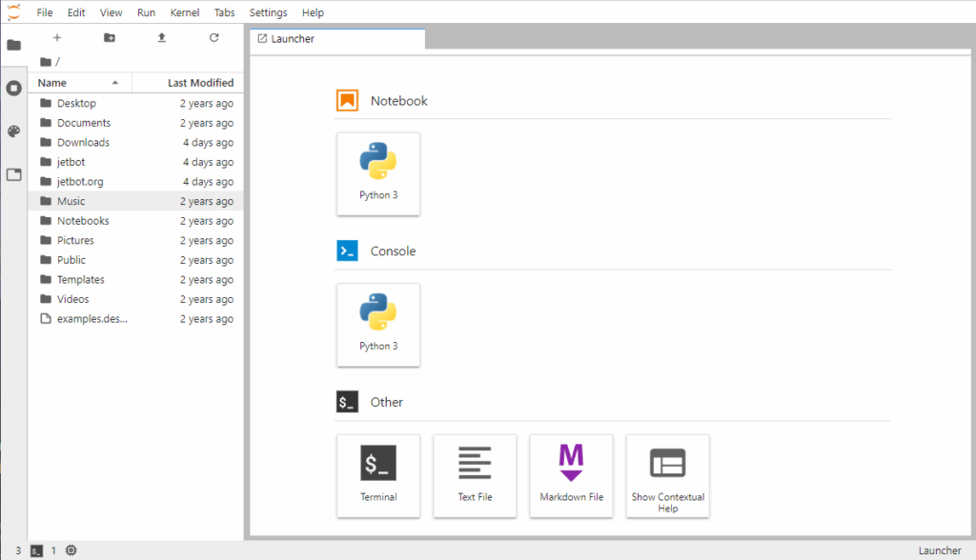Open the Kernel menu
Screen dimensions: 976x560
pyautogui.click(x=184, y=13)
